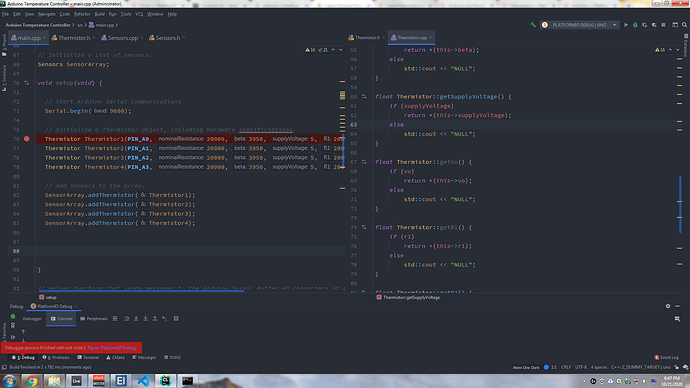The image size is (690, 388).
Task: Click Thermistor::getSupplyVoltage breadcrumb
Action: (408, 297)
